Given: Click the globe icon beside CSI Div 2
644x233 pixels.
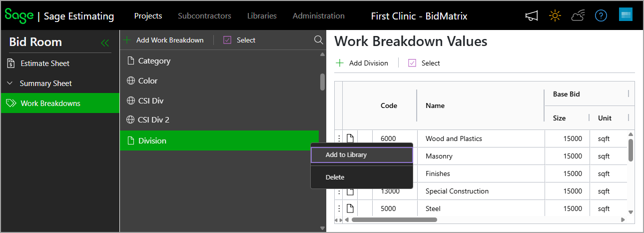Looking at the screenshot, I should pos(131,120).
